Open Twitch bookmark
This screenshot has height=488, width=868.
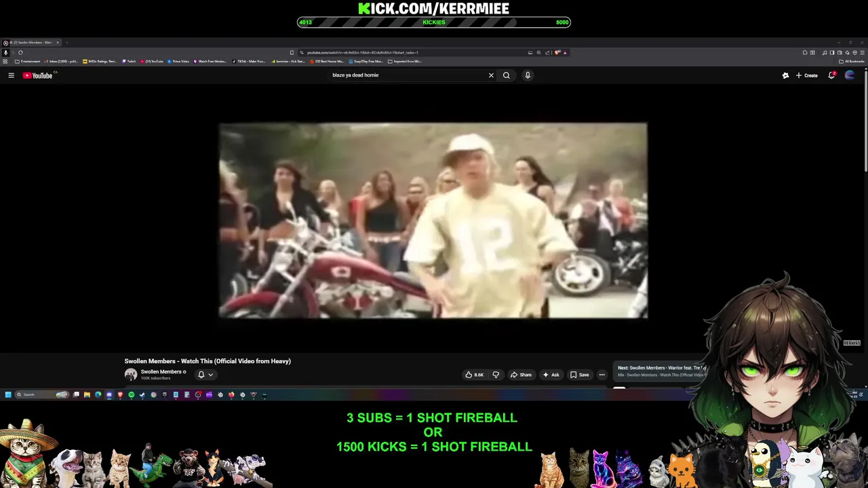pos(129,61)
